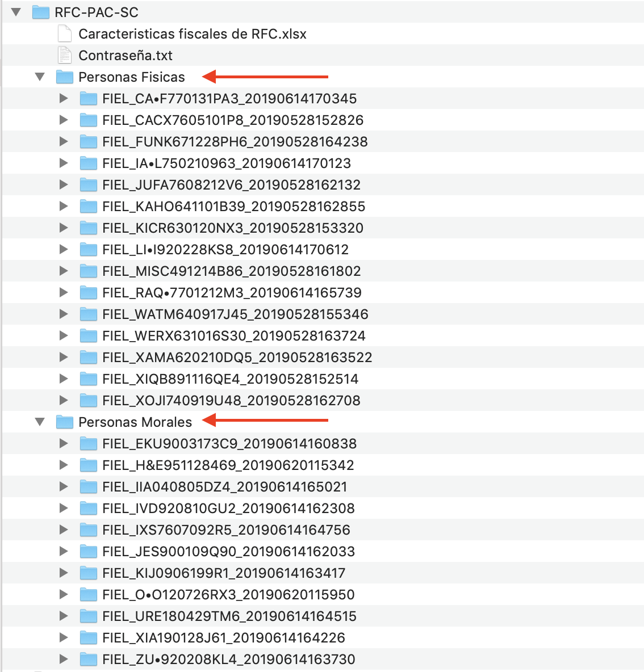
Task: Expand folder FIEL_XIQB891116QE4_20190528152514
Action: click(64, 379)
